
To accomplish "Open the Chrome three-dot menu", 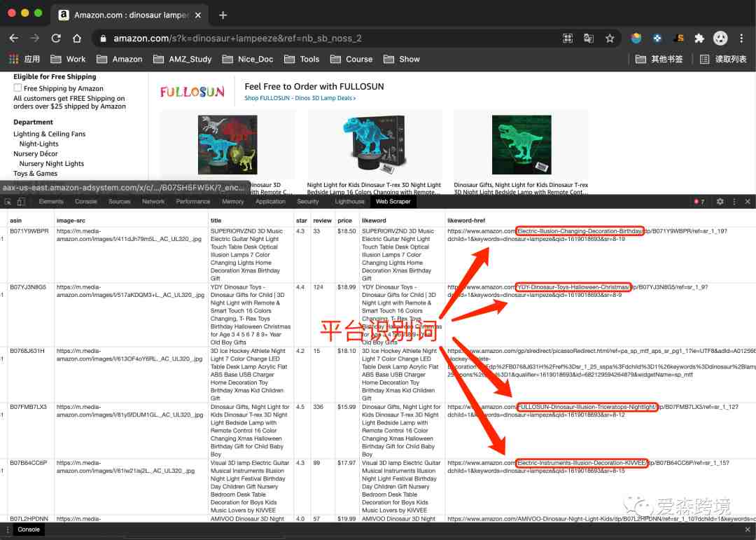I will tap(741, 38).
